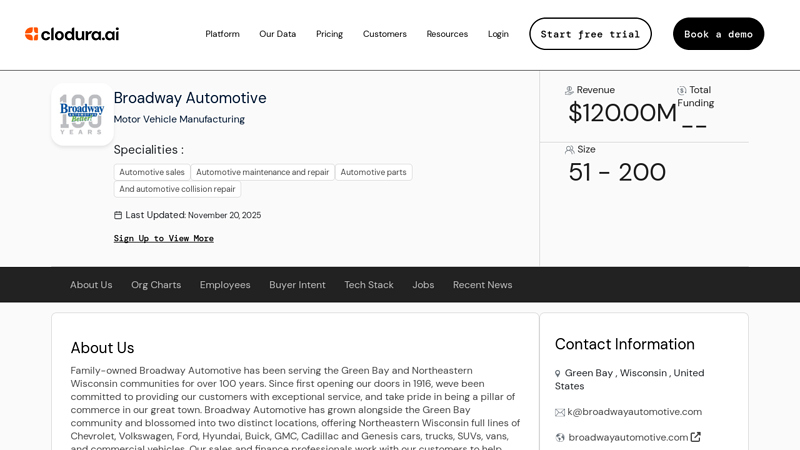The width and height of the screenshot is (800, 450).
Task: Click the Specialities label
Action: tap(148, 149)
